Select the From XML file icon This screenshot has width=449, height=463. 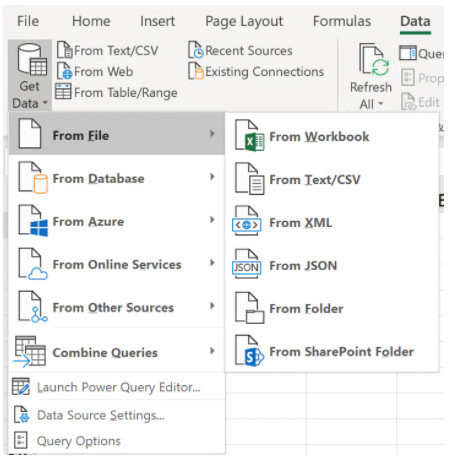point(247,221)
